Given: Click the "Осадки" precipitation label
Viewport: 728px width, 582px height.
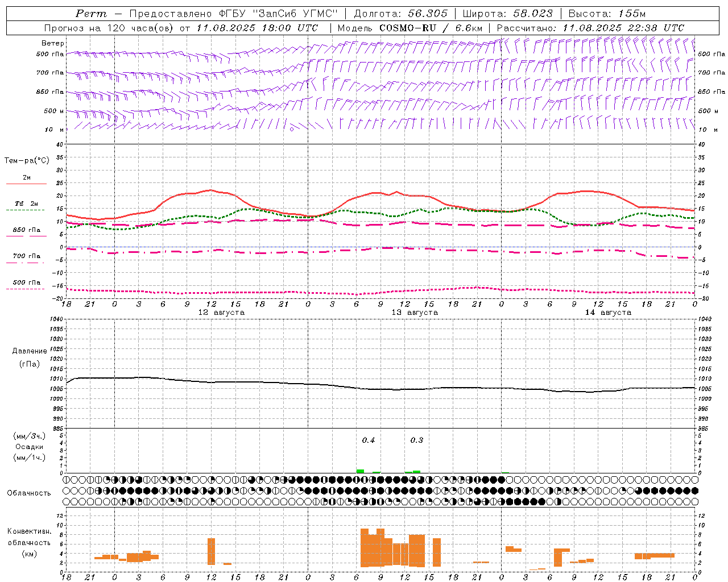Looking at the screenshot, I should click(x=30, y=447).
